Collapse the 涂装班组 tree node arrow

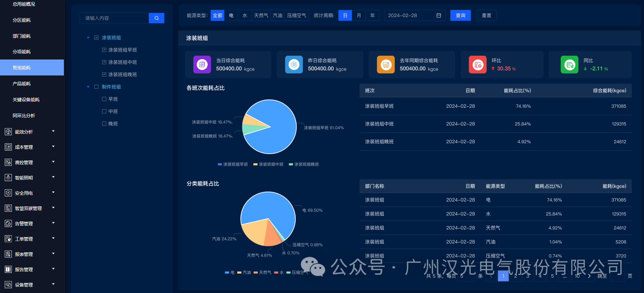(88, 38)
